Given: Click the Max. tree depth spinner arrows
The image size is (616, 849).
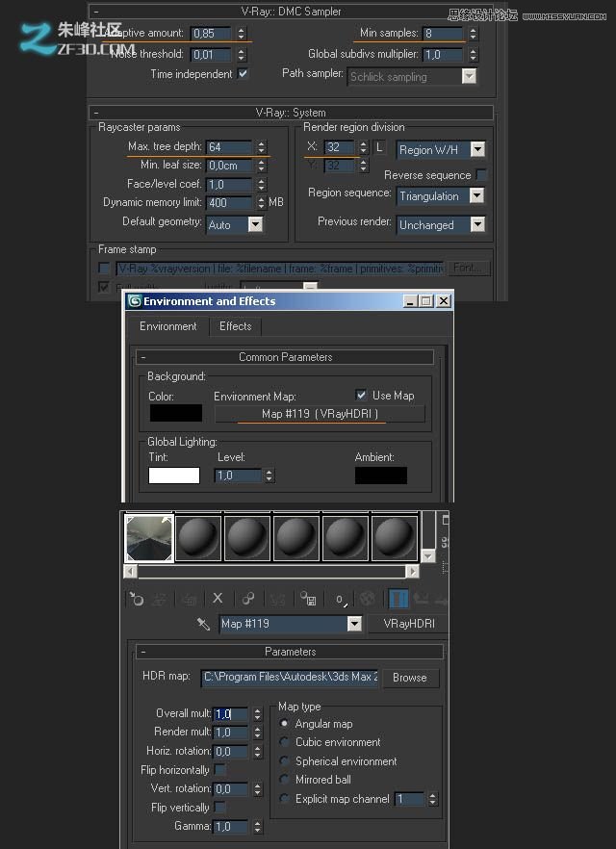Looking at the screenshot, I should 262,146.
